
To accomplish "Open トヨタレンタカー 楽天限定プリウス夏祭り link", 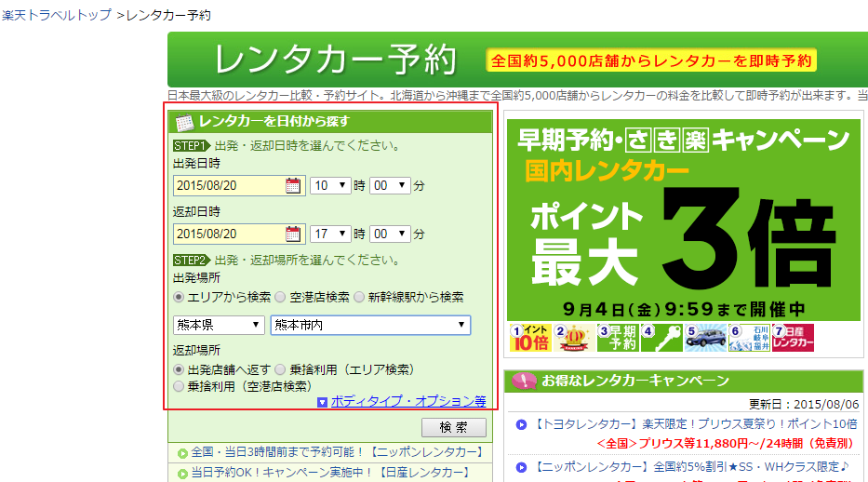I will point(695,424).
